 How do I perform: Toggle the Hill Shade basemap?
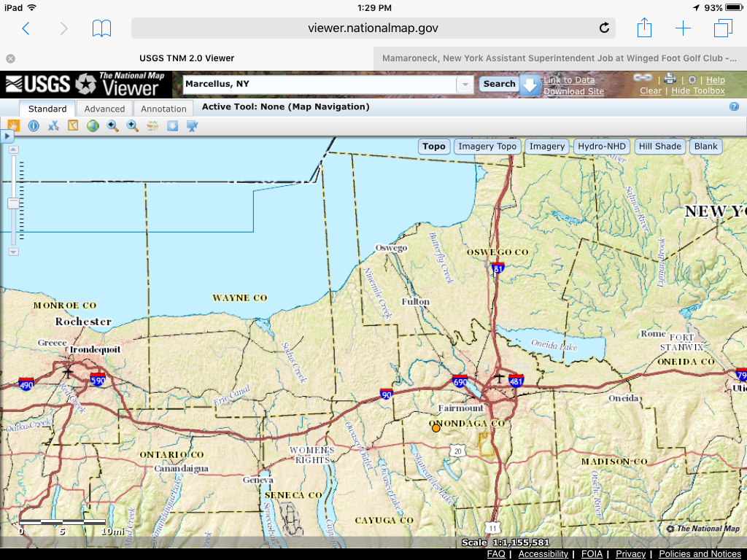[659, 147]
